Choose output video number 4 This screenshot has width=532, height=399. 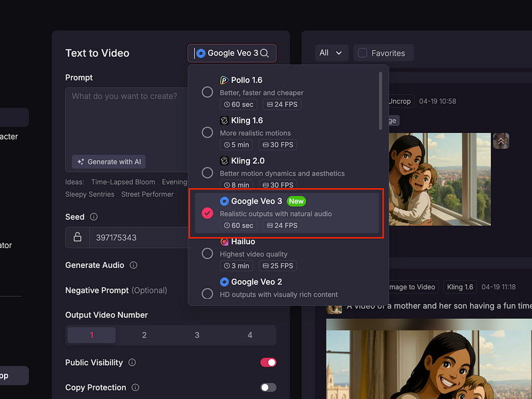click(250, 335)
